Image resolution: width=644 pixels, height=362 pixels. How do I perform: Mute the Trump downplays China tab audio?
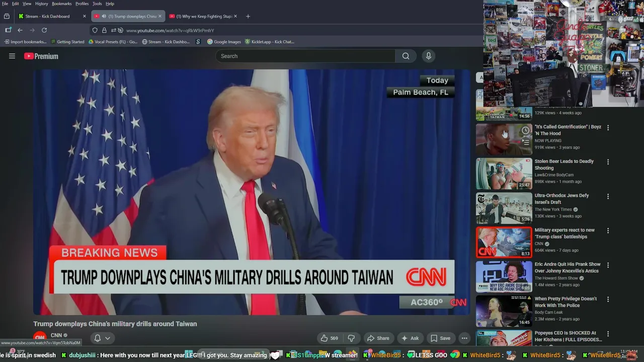[104, 16]
